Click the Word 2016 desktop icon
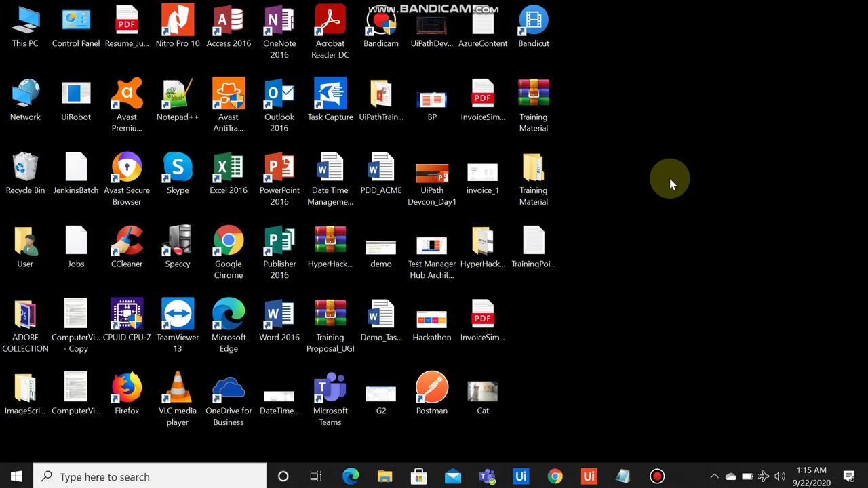The width and height of the screenshot is (868, 488). pyautogui.click(x=279, y=321)
